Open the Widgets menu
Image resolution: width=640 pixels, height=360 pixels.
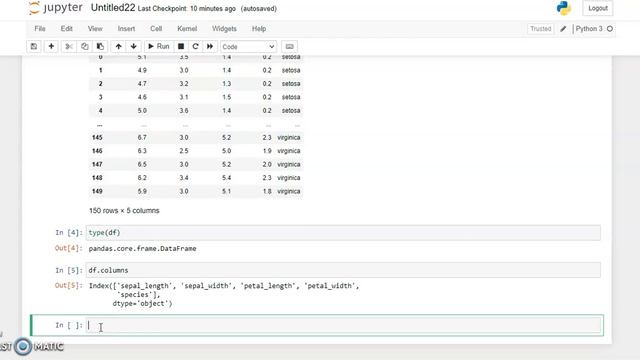coord(224,29)
